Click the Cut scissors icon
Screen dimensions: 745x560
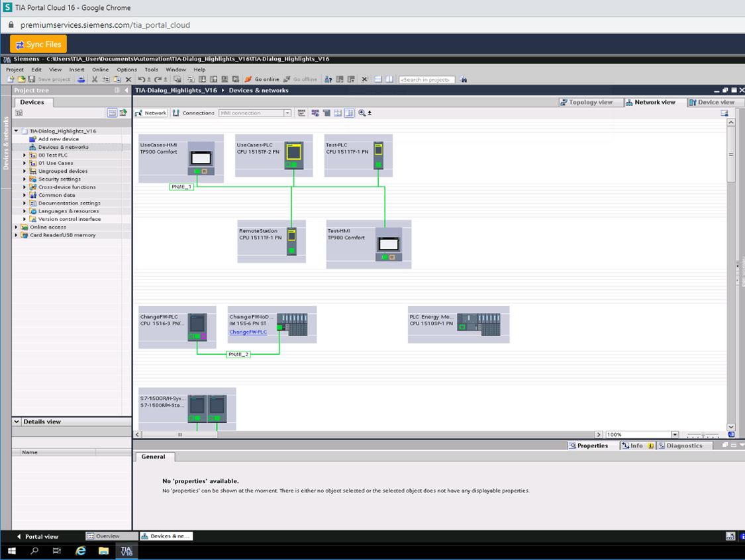coord(95,79)
